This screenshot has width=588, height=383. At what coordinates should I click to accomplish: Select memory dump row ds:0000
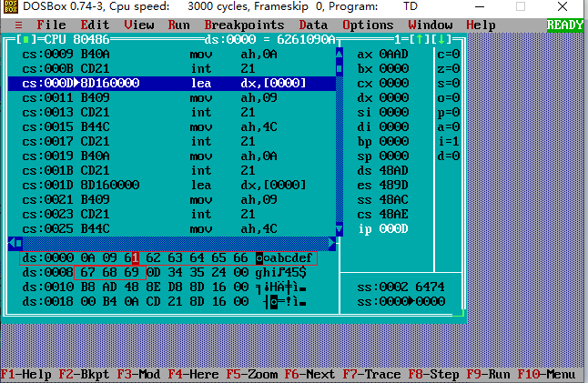167,257
